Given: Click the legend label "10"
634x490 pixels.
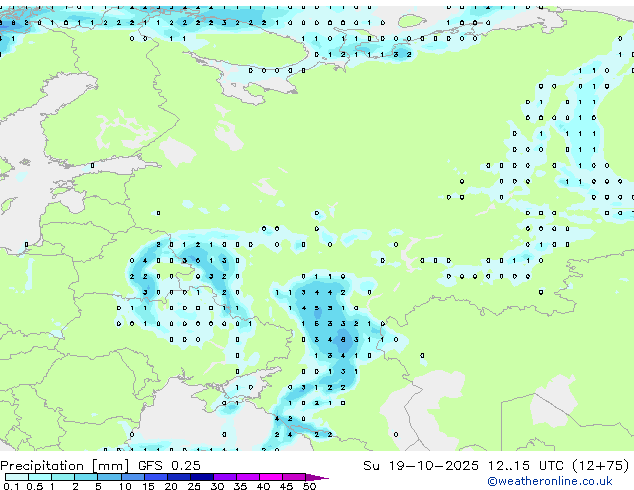Looking at the screenshot, I should pos(125,486).
